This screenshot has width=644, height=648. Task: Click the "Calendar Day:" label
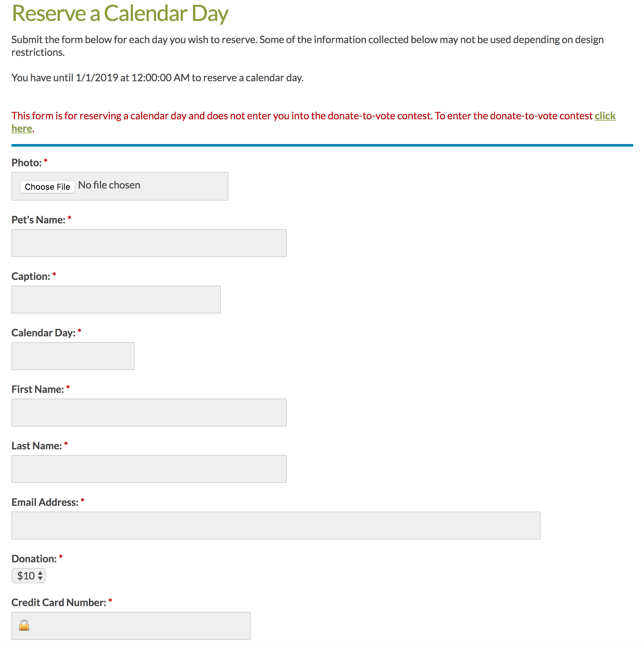tap(43, 333)
